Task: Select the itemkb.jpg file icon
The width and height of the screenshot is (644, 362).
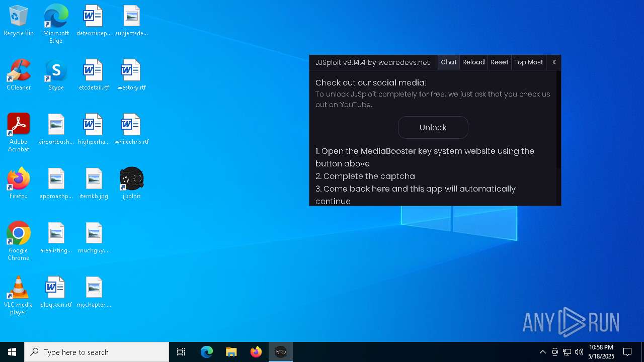Action: click(x=94, y=184)
